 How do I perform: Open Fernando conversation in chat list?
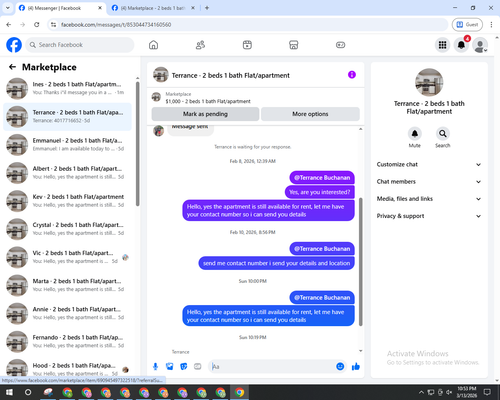click(x=67, y=341)
